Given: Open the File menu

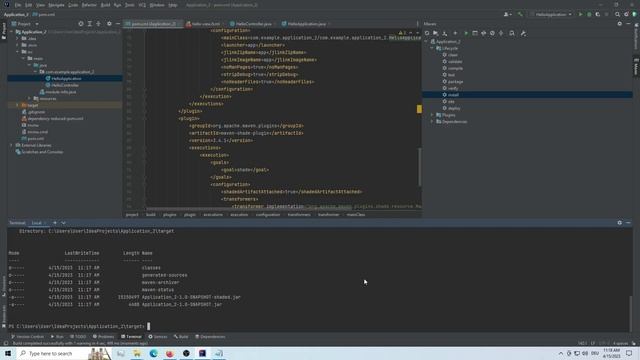Looking at the screenshot, I should (x=18, y=5).
